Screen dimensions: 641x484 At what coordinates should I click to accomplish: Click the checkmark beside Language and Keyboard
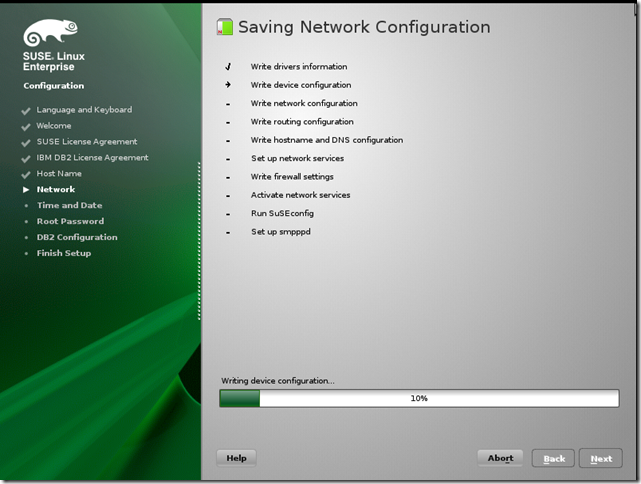pyautogui.click(x=26, y=110)
